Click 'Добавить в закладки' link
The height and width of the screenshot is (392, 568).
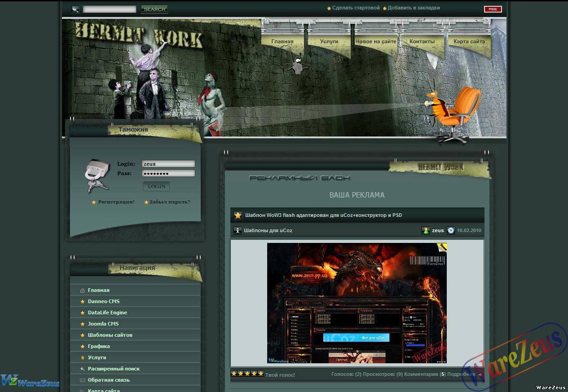coord(414,8)
